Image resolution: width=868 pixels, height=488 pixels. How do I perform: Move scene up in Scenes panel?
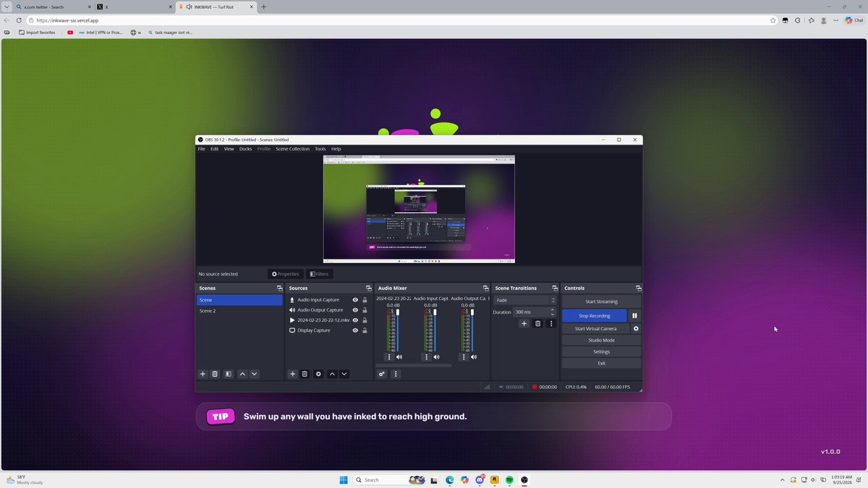[x=242, y=374]
